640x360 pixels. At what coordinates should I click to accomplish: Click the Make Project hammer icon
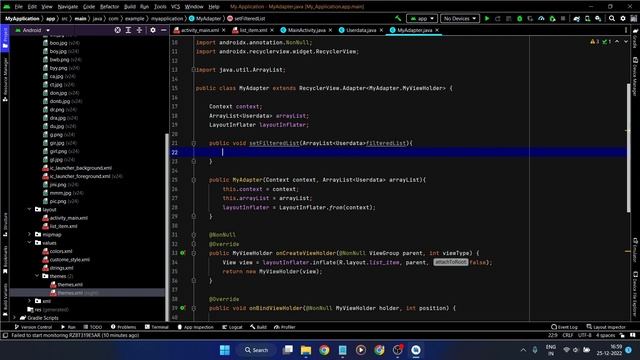(x=398, y=18)
